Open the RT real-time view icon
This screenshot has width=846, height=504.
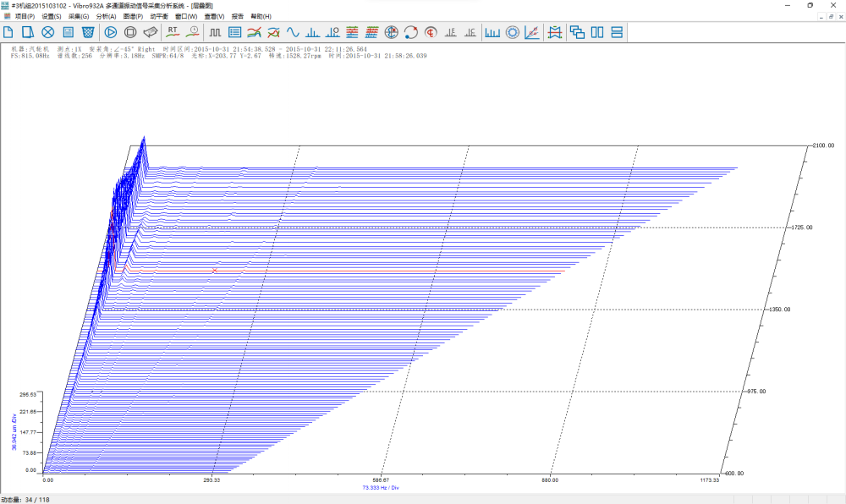[173, 32]
